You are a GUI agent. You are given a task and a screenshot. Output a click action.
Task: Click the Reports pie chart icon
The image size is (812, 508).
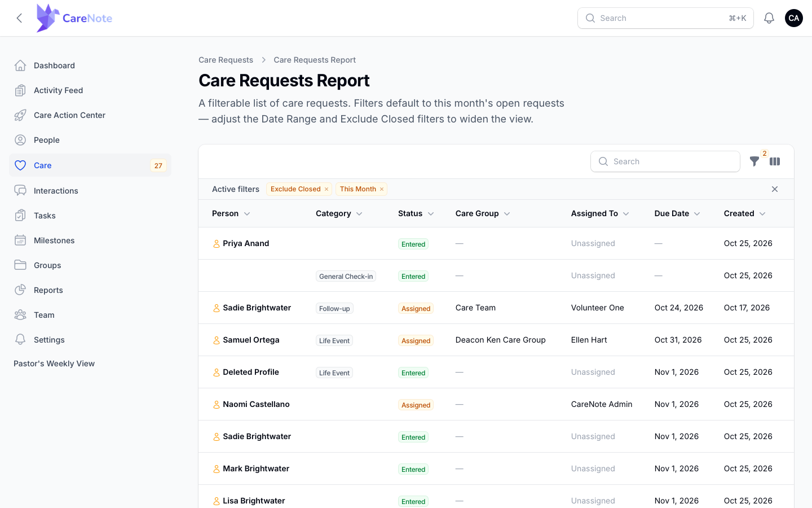click(20, 290)
